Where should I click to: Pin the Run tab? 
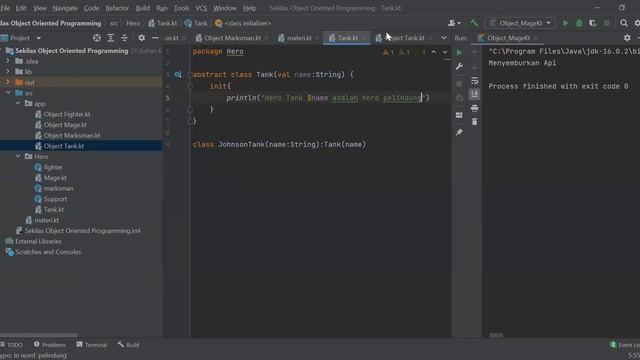(x=459, y=132)
